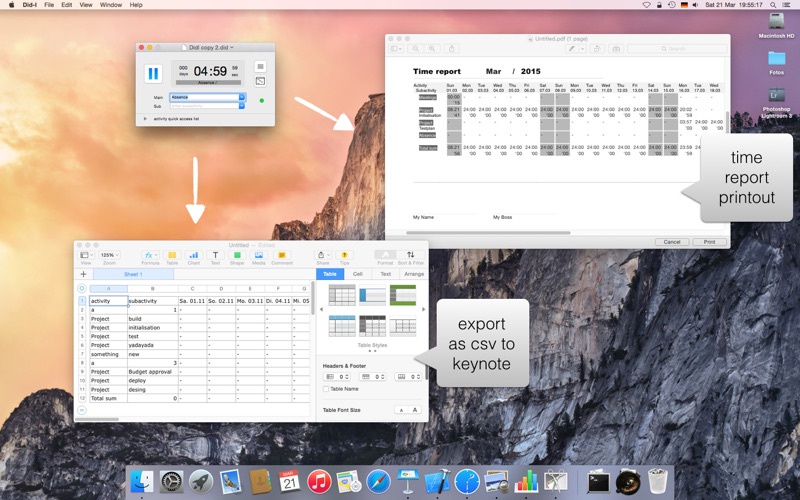Expand the activity quick access list
This screenshot has height=500, width=800.
[145, 118]
